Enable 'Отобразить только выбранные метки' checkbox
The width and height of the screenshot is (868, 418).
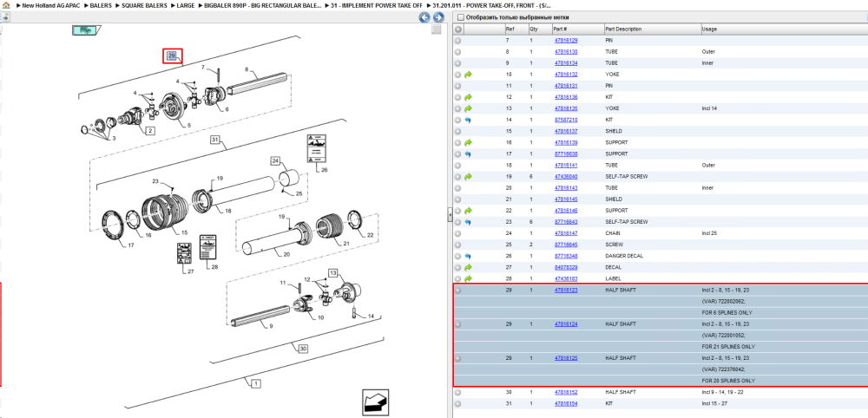coord(461,17)
